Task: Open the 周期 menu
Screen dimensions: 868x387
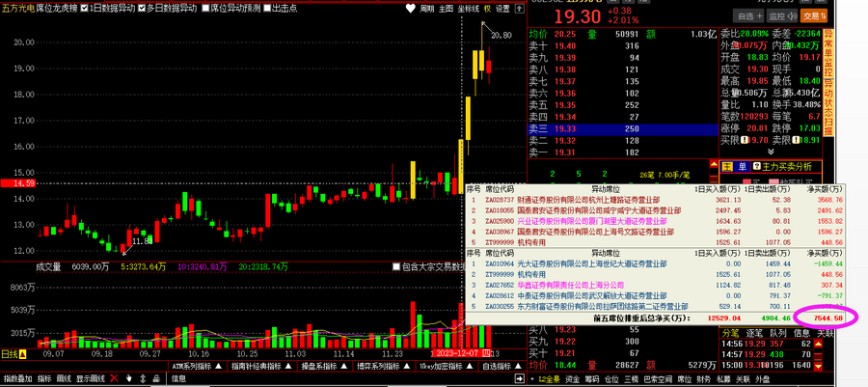Action: pos(427,9)
